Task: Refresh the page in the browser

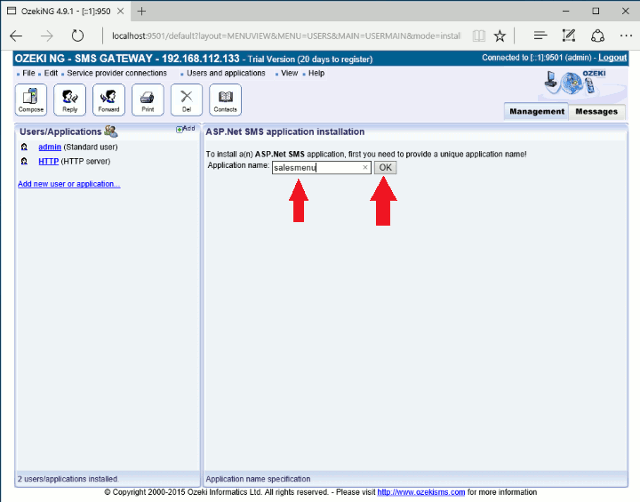Action: point(78,35)
